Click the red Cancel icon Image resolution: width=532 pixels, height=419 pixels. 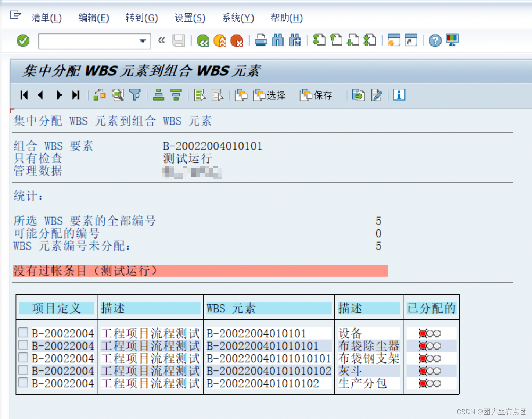(x=237, y=40)
